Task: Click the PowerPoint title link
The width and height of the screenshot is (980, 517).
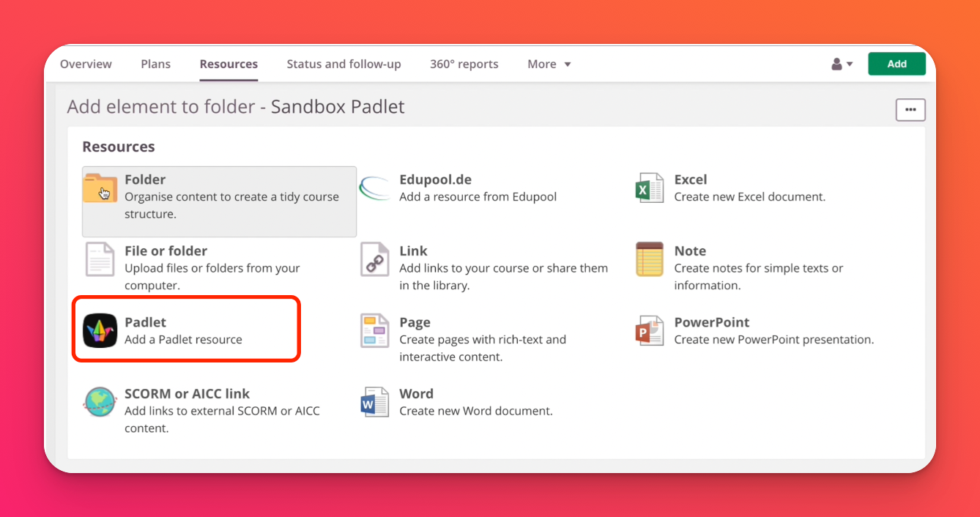Action: click(712, 322)
